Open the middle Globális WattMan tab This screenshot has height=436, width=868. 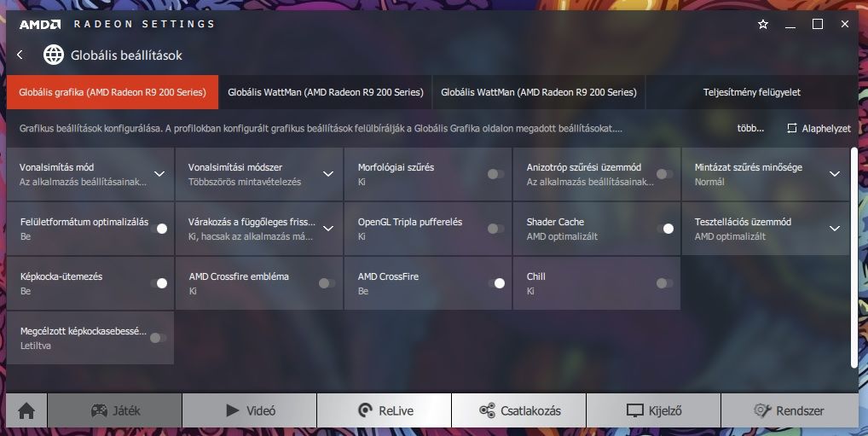326,92
